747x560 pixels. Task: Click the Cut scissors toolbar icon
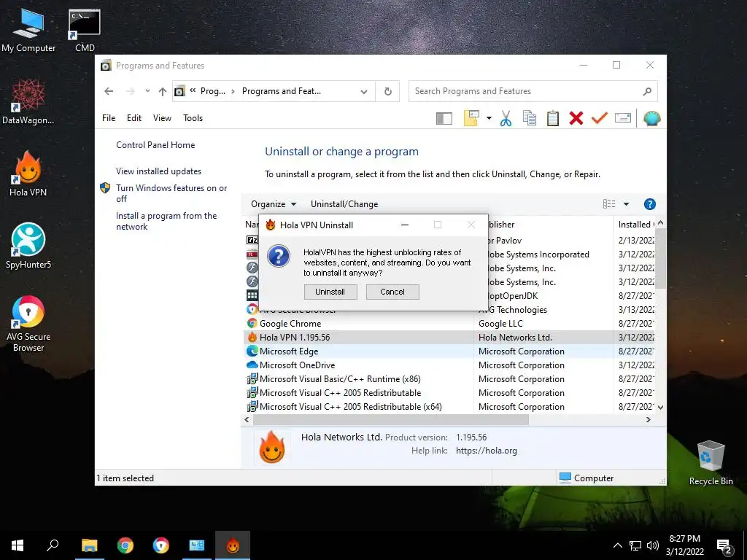click(x=506, y=118)
